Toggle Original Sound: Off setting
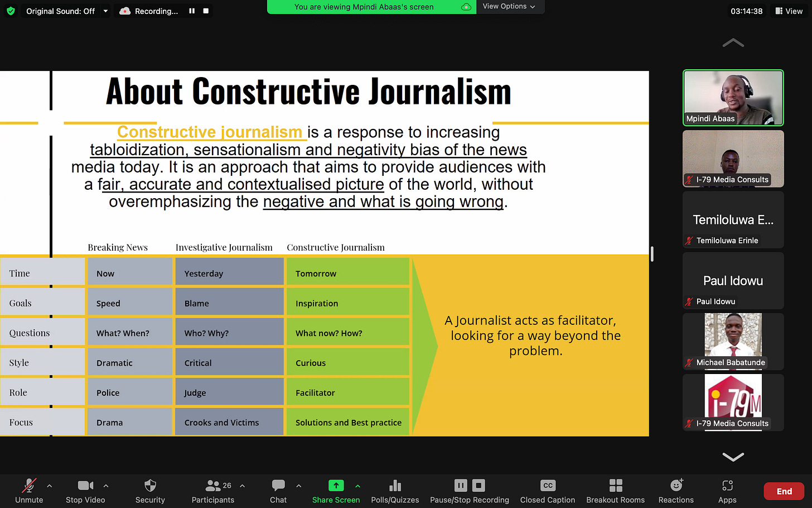The height and width of the screenshot is (508, 812). point(60,11)
